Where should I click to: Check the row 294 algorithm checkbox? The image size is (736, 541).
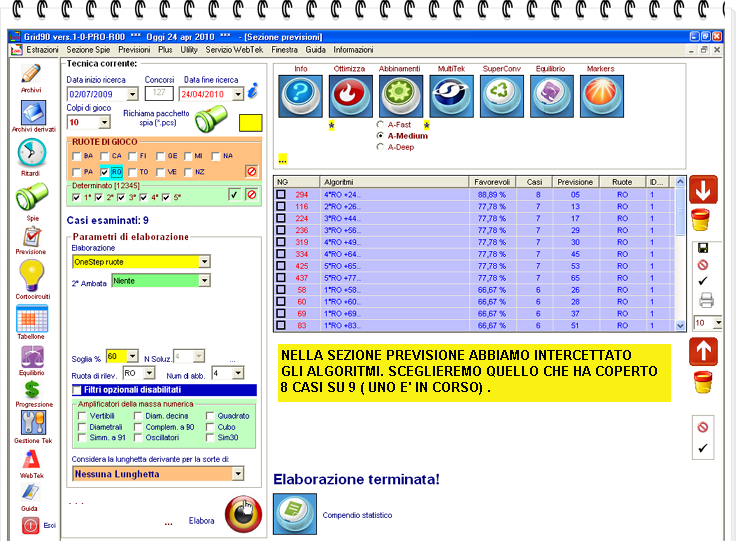point(281,194)
